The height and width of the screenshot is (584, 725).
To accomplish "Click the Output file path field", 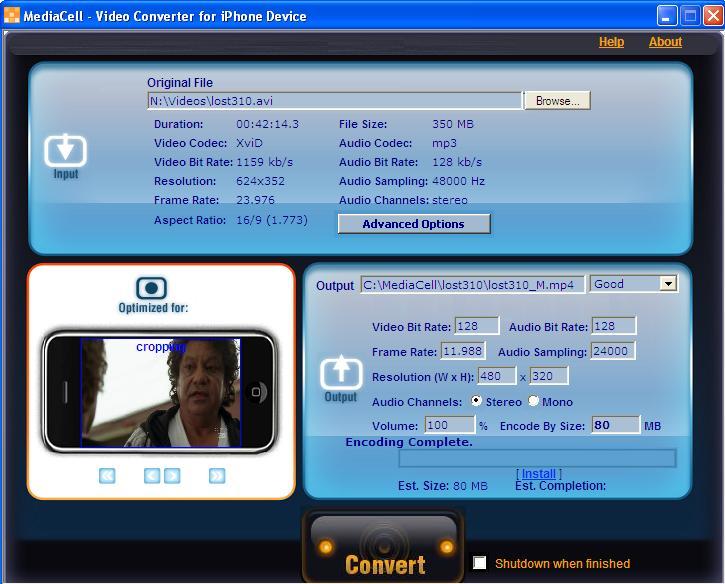I will click(472, 284).
